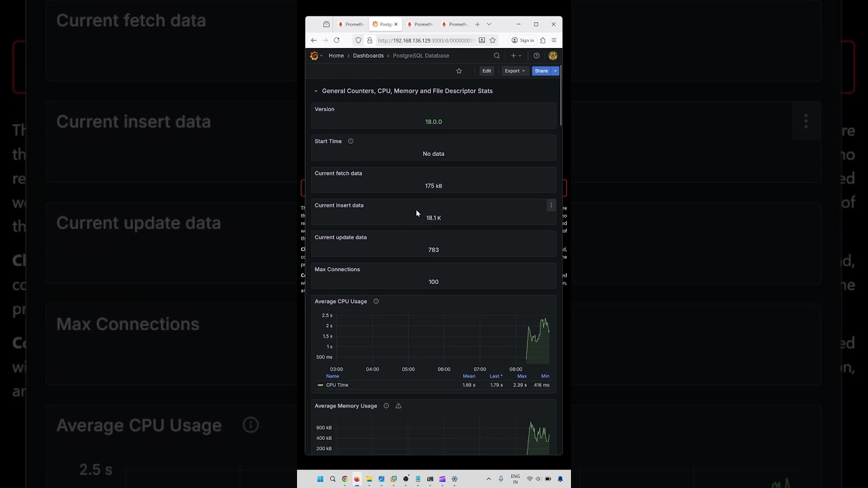Open terminal icon on the taskbar

pyautogui.click(x=430, y=479)
